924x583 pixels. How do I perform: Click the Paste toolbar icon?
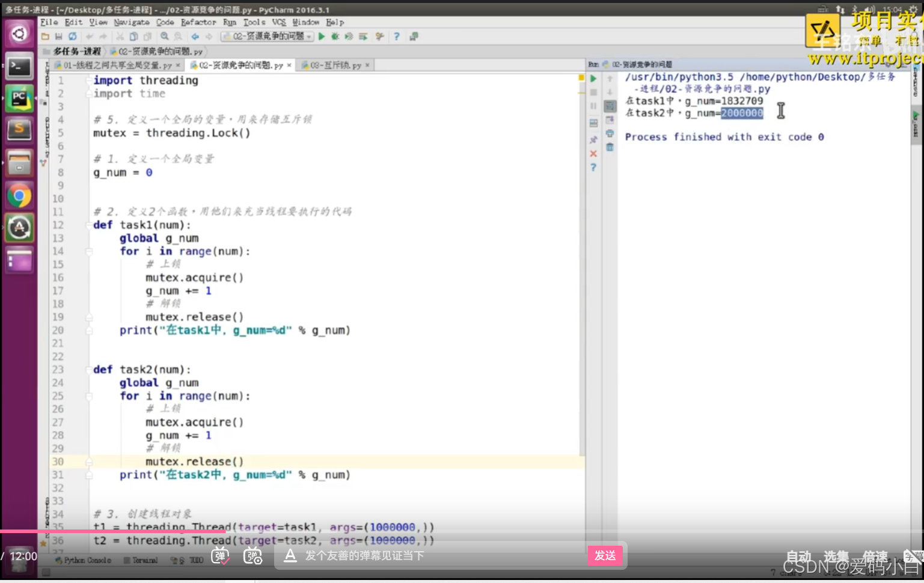coord(147,37)
